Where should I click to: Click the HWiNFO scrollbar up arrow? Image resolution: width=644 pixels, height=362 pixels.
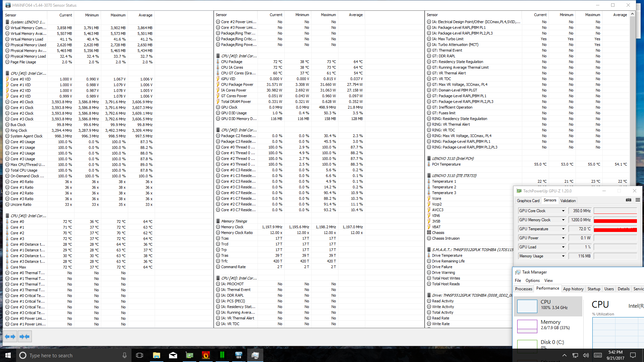tap(632, 14)
